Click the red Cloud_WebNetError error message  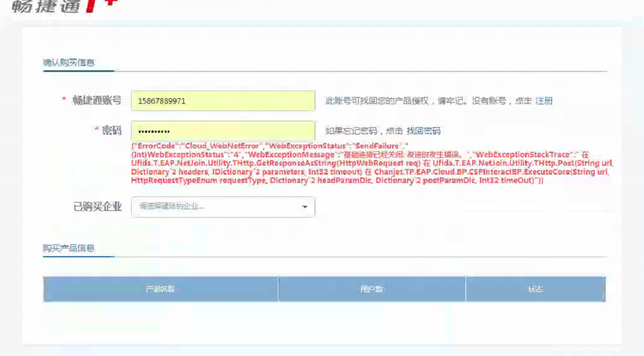pyautogui.click(x=372, y=163)
